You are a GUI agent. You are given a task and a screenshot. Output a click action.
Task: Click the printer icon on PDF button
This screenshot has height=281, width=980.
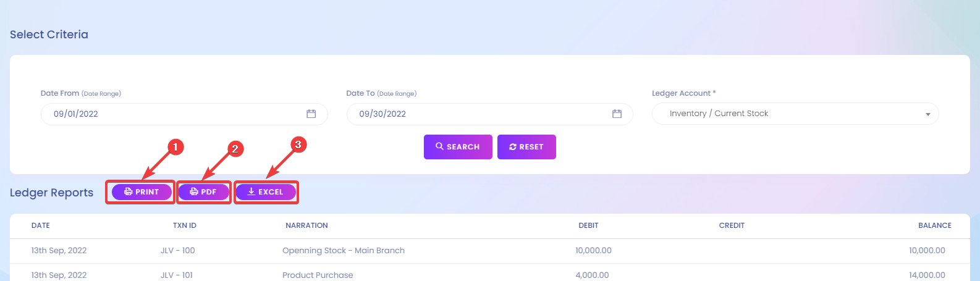tap(194, 192)
